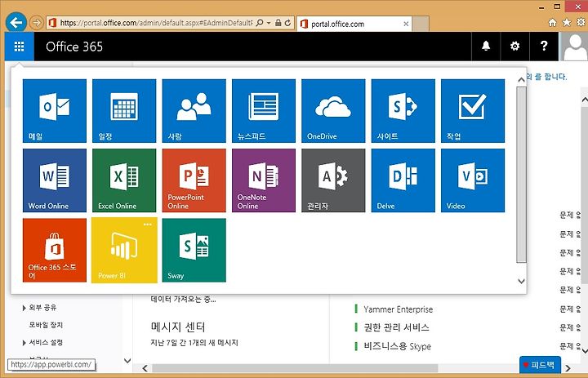Screen dimensions: 588x378
Task: Open the user profile picture
Action: tap(573, 46)
